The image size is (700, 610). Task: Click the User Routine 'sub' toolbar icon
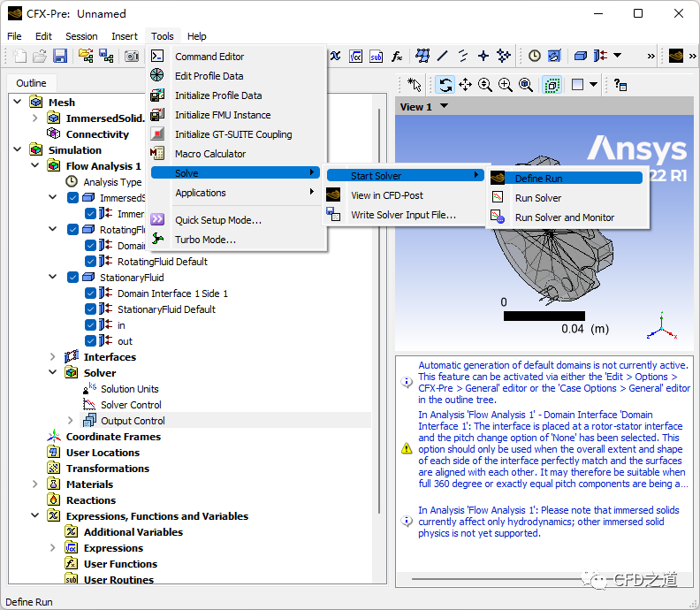(376, 56)
